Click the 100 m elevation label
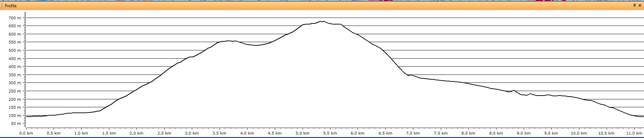The image size is (644, 138). point(14,116)
